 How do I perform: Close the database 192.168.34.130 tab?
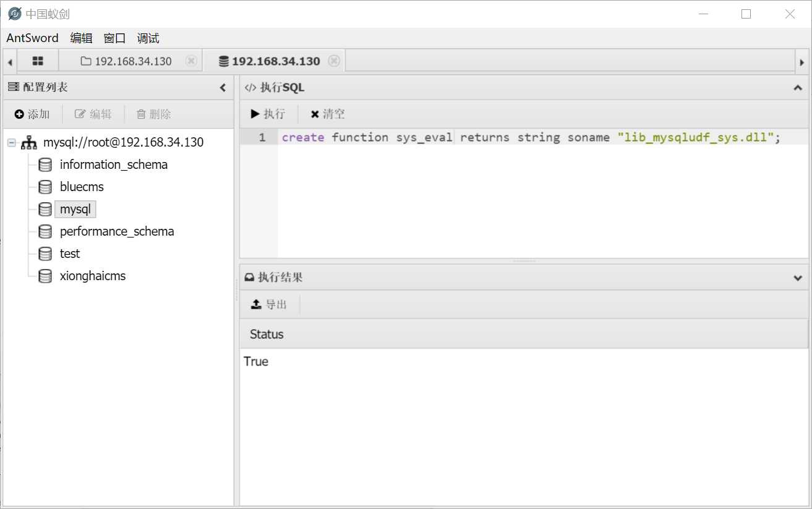[x=334, y=61]
